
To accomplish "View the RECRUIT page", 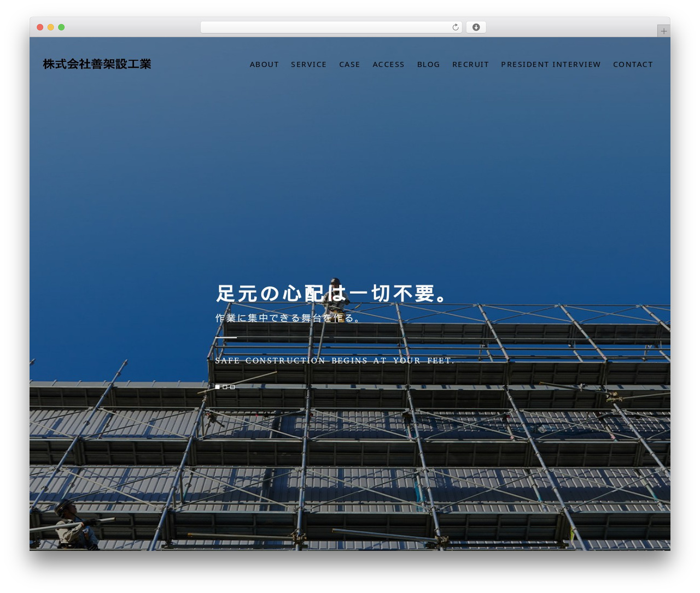I will coord(470,65).
